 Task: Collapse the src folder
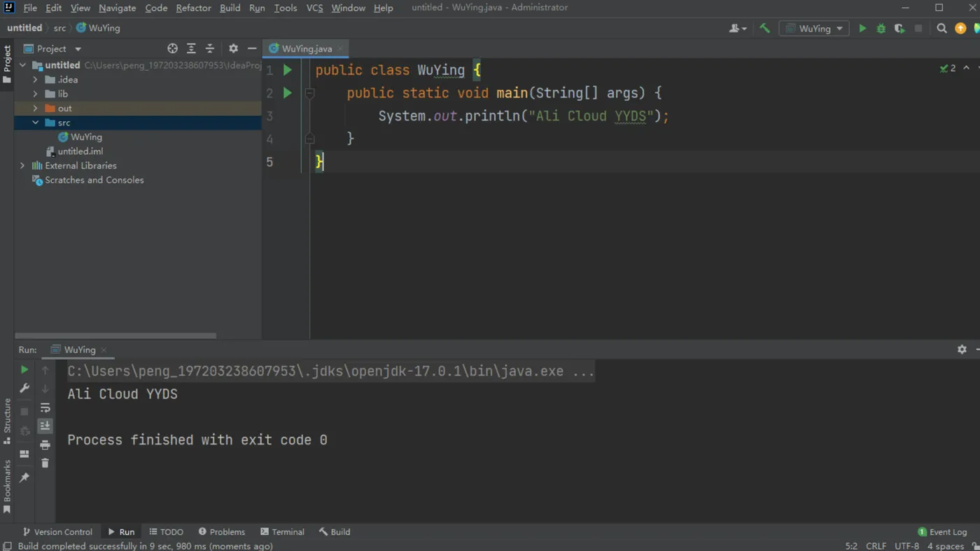35,123
